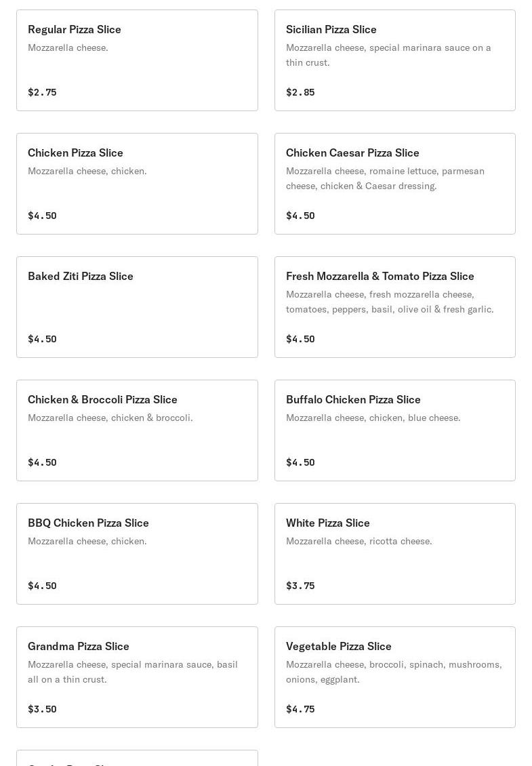The image size is (532, 766).
Task: Click the $2.75 price label
Action: pyautogui.click(x=42, y=92)
